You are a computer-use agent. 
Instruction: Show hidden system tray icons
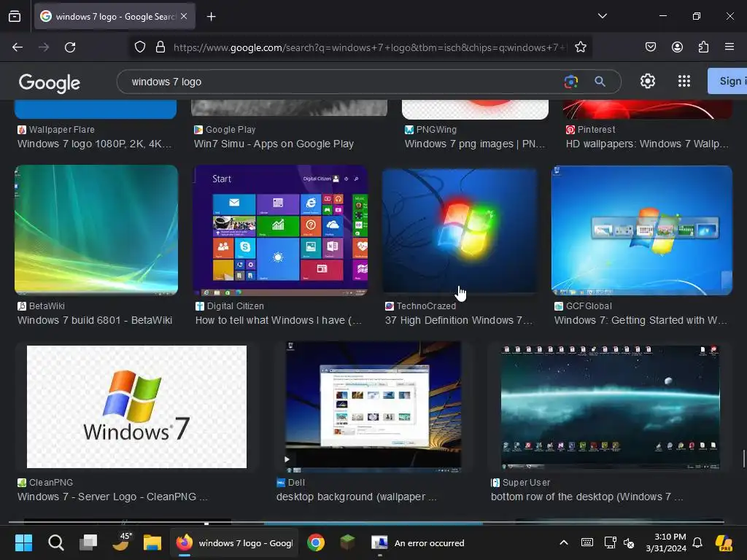pos(564,542)
